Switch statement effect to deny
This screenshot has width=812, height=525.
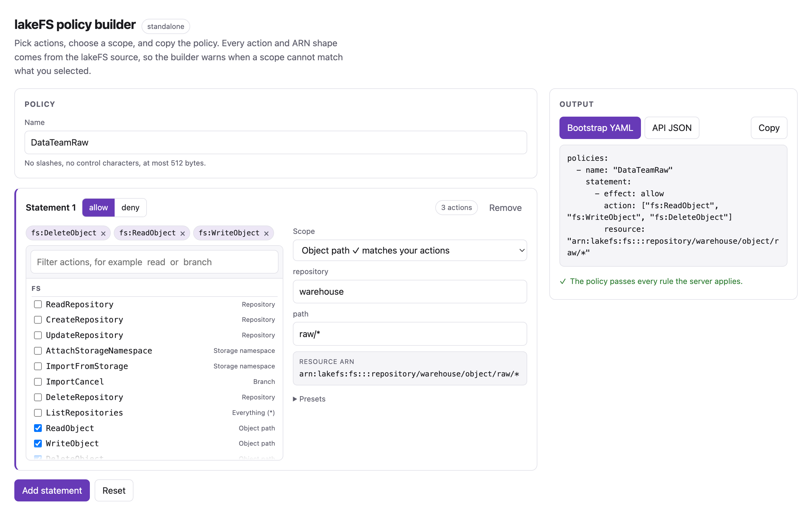[x=130, y=208]
